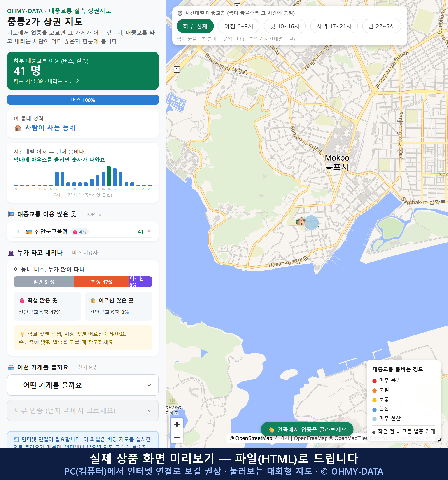The image size is (448, 480).
Task: Click the dark dot in 작은 점 legend
Action: (x=374, y=432)
